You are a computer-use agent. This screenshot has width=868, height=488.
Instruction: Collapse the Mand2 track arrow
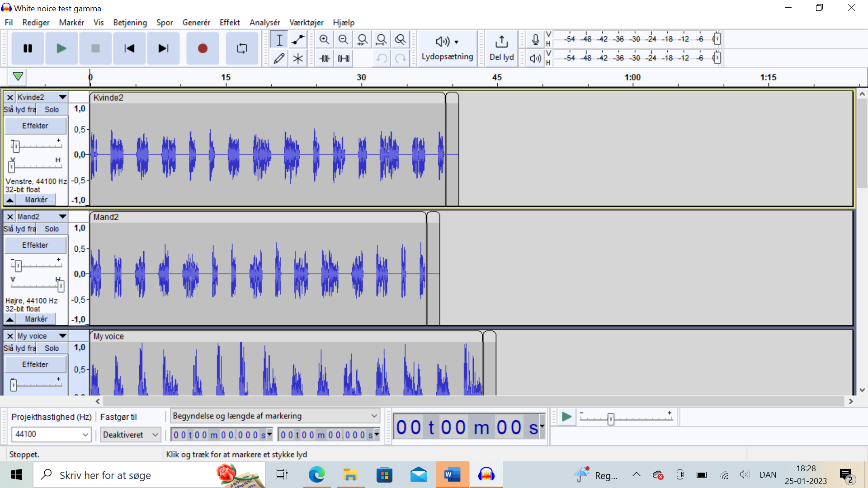[x=9, y=319]
